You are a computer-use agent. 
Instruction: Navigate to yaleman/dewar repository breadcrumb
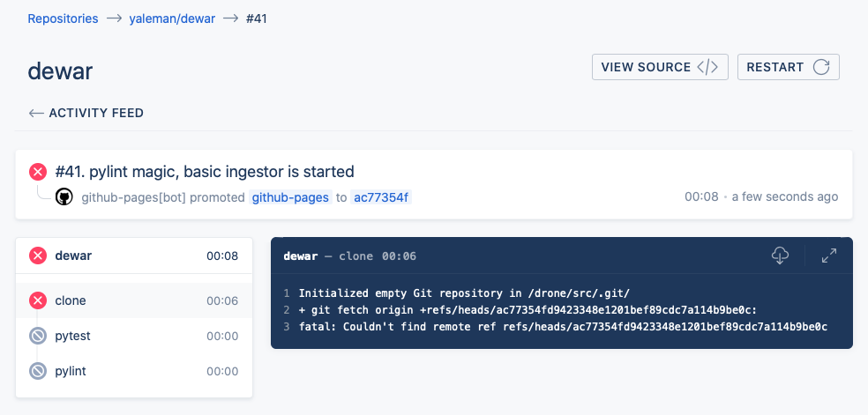[x=172, y=19]
